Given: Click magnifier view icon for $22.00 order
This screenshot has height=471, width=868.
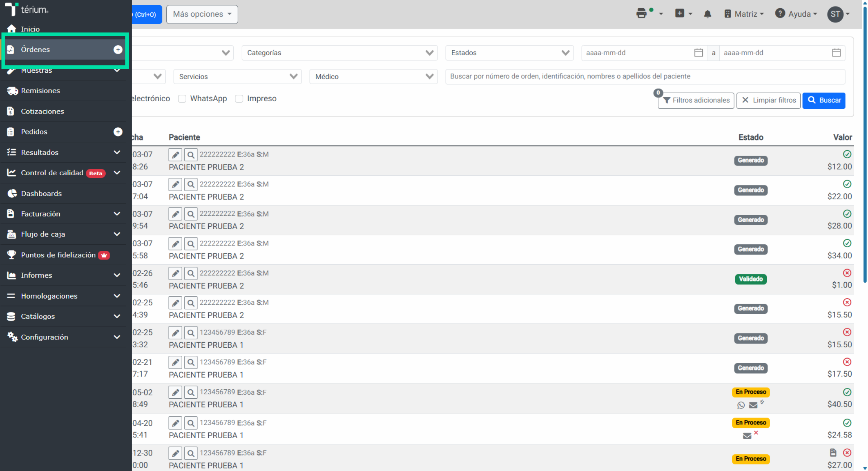Looking at the screenshot, I should coord(191,185).
